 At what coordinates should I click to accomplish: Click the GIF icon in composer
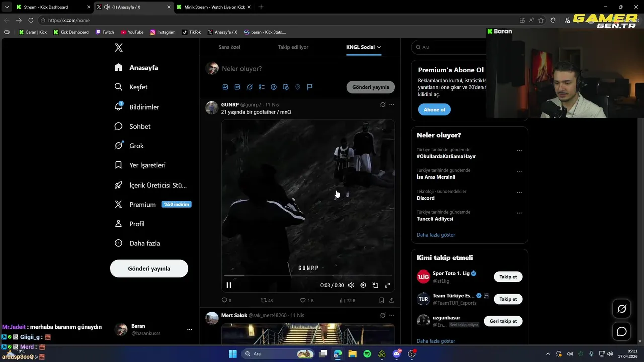click(237, 87)
